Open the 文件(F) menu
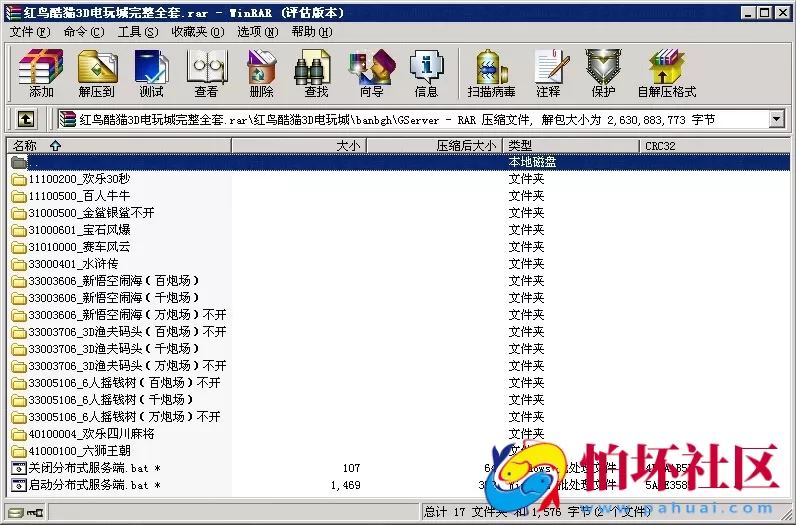 point(30,32)
